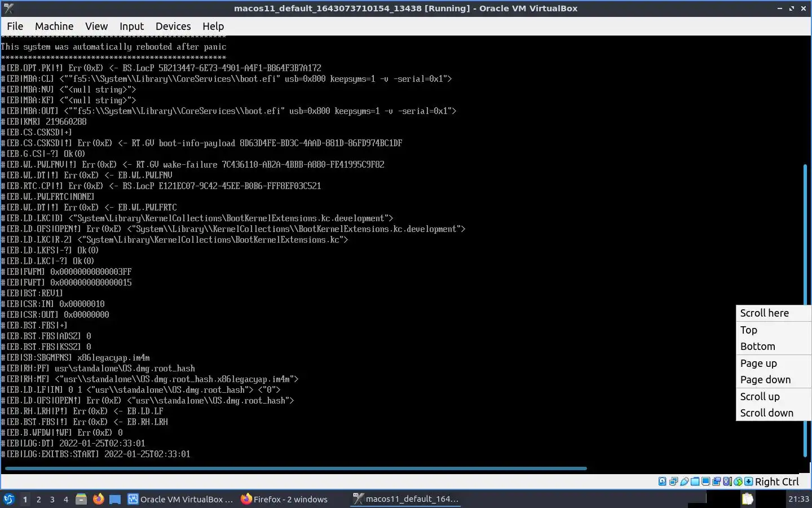Click the shared folders status icon
This screenshot has width=812, height=508.
pos(695,481)
